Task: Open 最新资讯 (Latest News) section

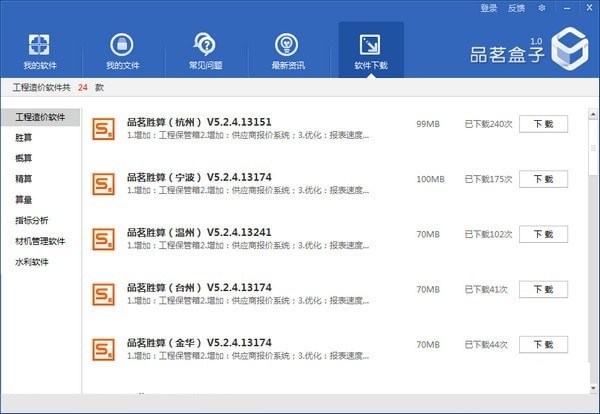Action: coord(288,52)
